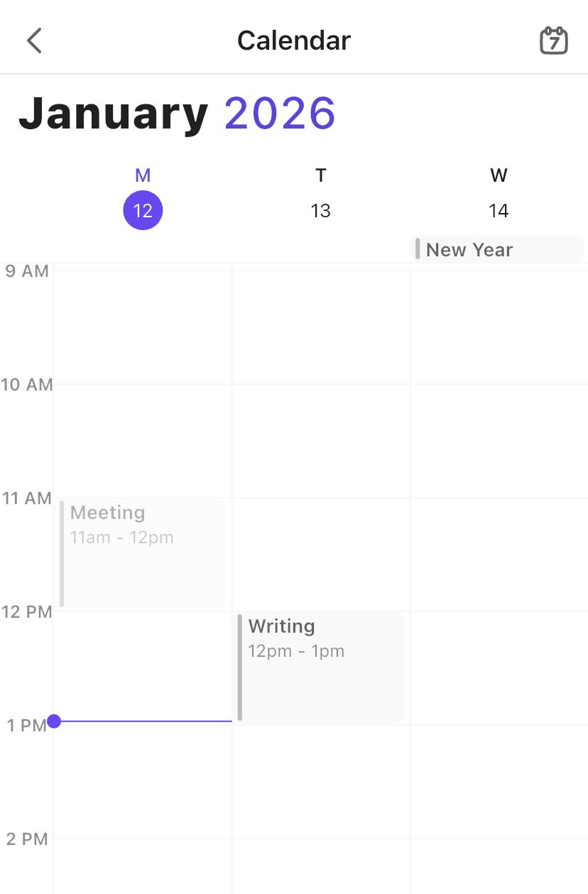Image resolution: width=588 pixels, height=894 pixels.
Task: Expand the January month header
Action: coord(114,114)
